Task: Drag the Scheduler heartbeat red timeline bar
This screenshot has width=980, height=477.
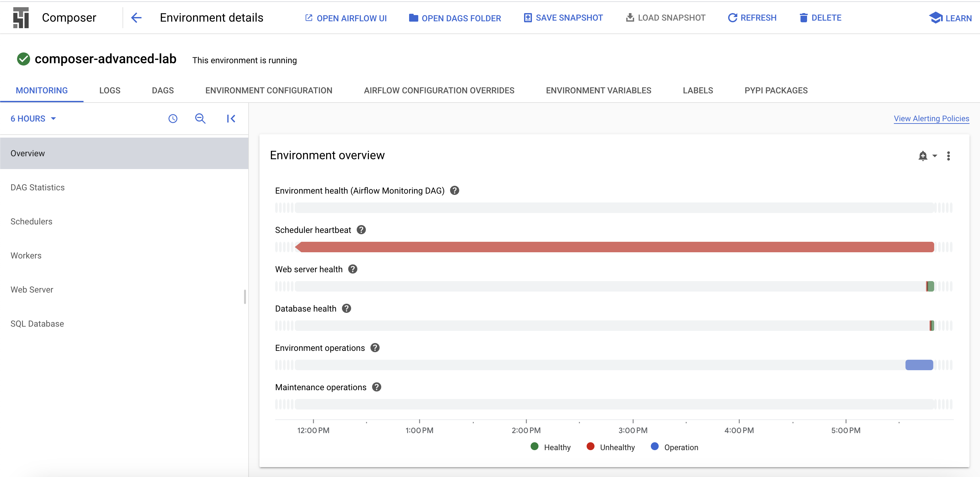Action: coord(614,247)
